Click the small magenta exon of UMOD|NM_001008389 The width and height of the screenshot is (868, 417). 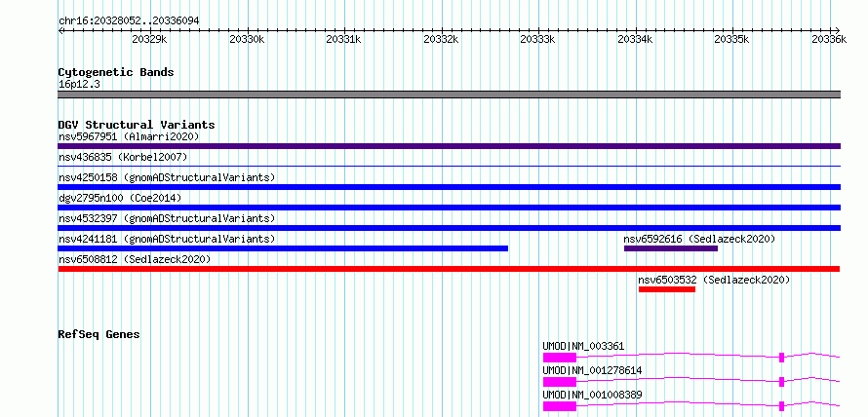point(781,406)
